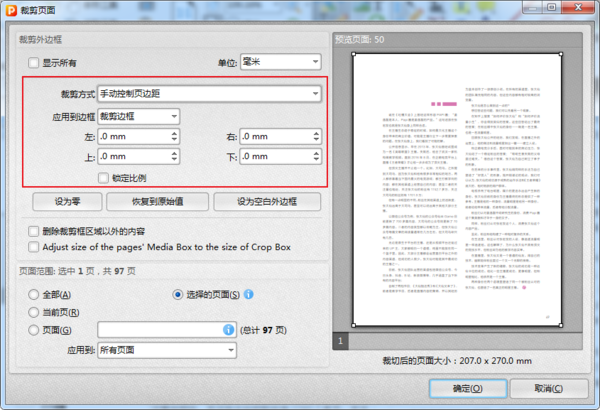
Task: Click the 裁切后的页面大小 207.0 x 270.0 mm text
Action: pos(457,361)
